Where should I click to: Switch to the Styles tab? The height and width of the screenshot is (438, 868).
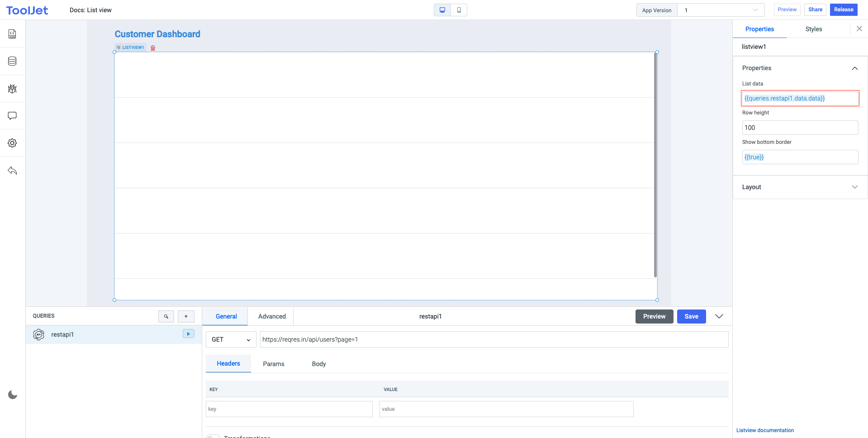tap(813, 29)
